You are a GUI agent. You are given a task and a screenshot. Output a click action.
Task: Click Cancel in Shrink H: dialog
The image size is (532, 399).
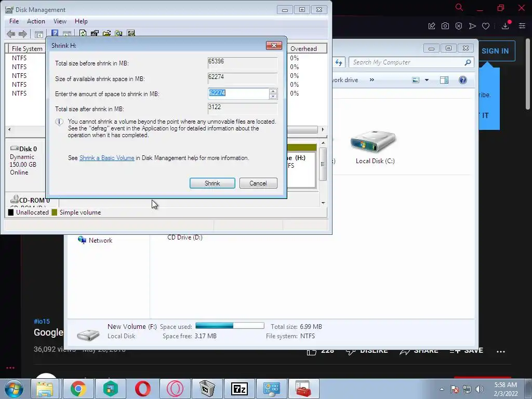click(x=258, y=183)
